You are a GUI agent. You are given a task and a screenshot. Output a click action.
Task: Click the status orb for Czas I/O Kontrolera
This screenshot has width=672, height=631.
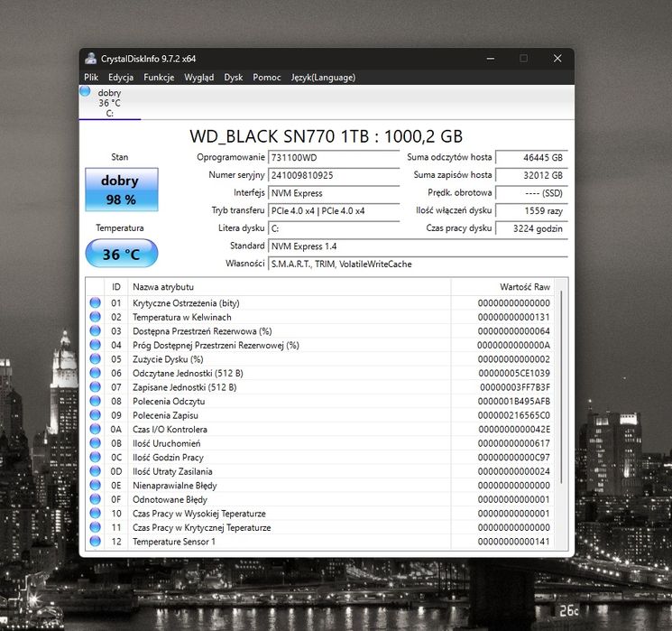[95, 429]
